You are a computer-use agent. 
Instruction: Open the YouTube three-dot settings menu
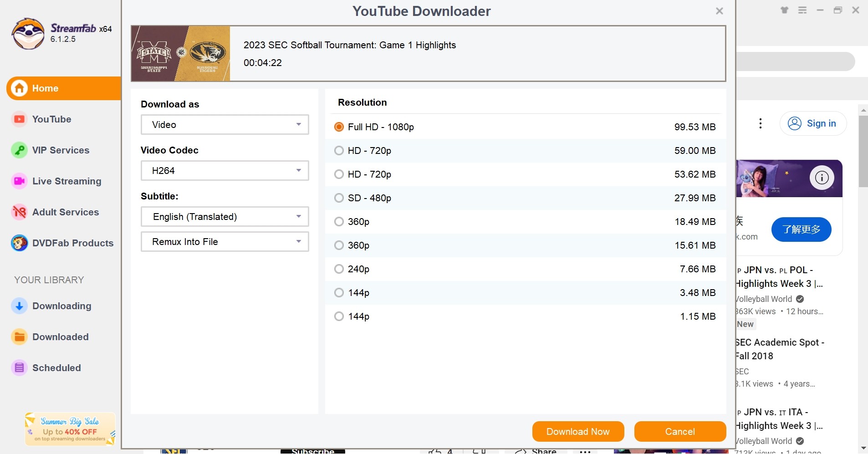coord(761,123)
